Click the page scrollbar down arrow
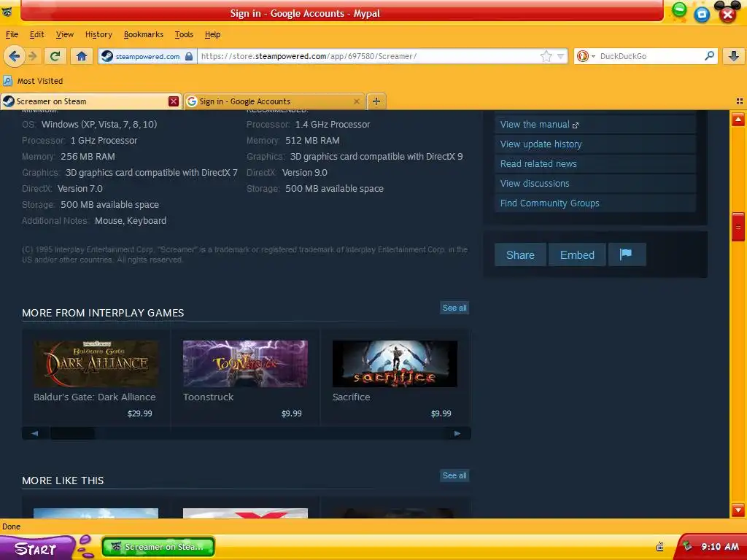This screenshot has width=747, height=560. point(738,510)
